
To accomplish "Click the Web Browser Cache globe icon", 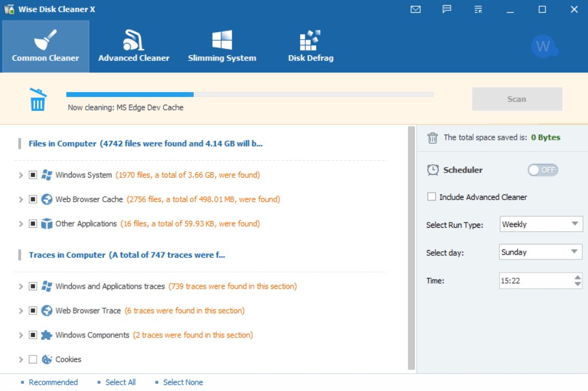I will click(47, 200).
